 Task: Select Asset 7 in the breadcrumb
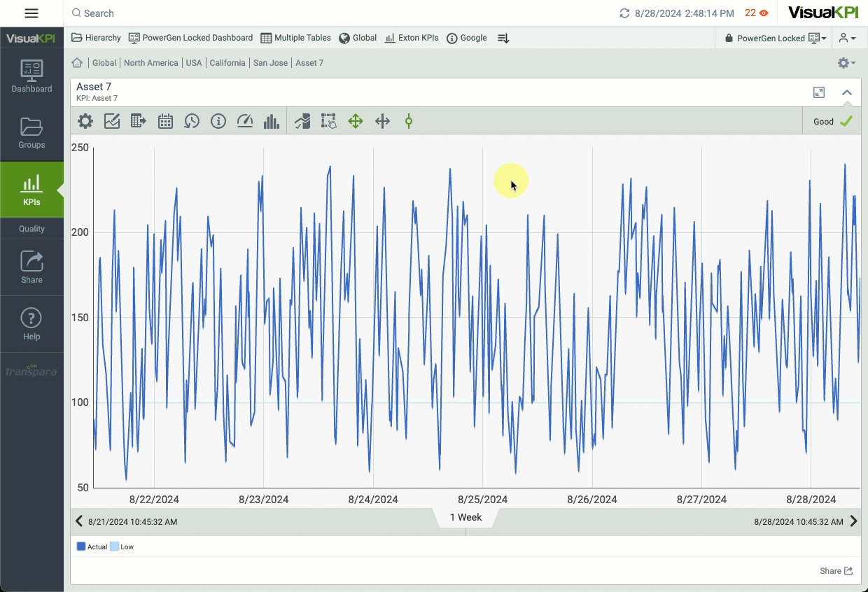(309, 63)
